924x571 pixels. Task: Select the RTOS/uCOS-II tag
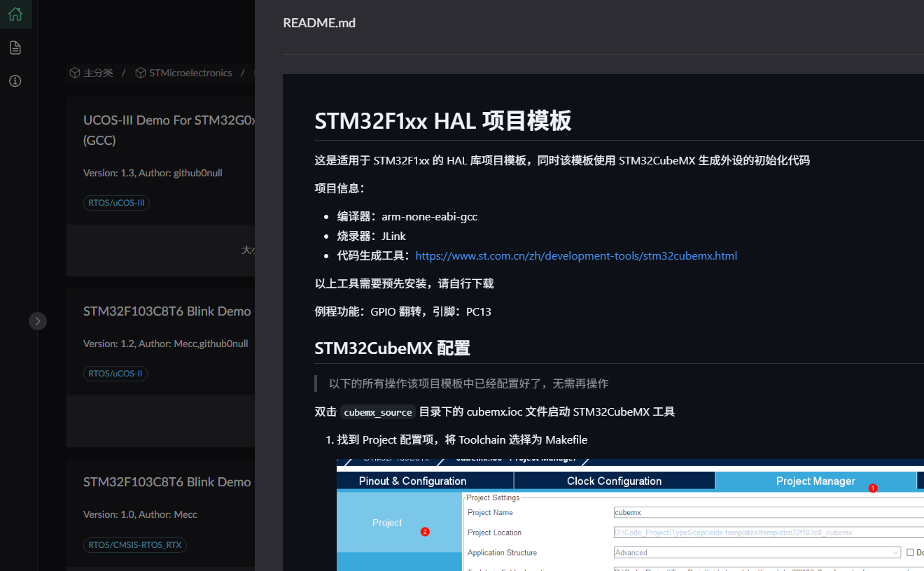tap(115, 374)
